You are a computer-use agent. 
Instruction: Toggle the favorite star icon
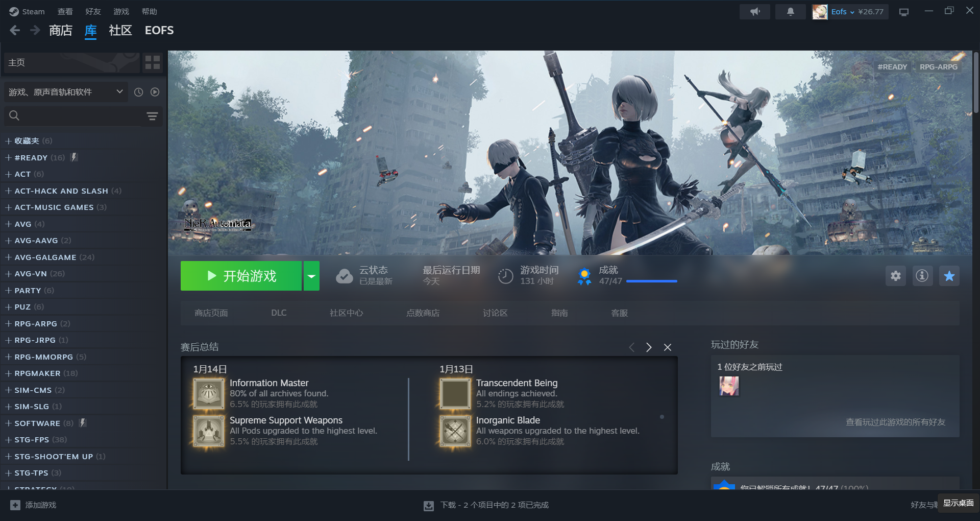click(x=949, y=276)
